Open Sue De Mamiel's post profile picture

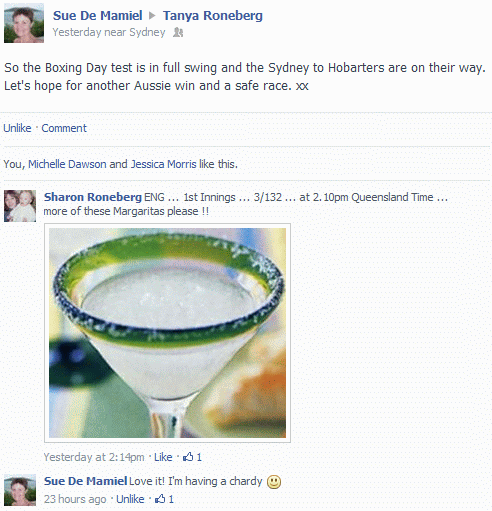pos(24,23)
